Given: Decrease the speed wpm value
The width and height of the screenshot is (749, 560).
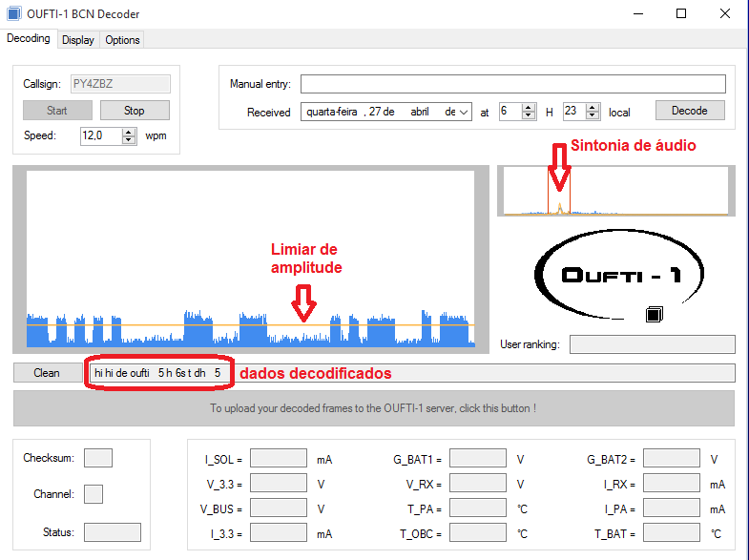Looking at the screenshot, I should [x=129, y=140].
